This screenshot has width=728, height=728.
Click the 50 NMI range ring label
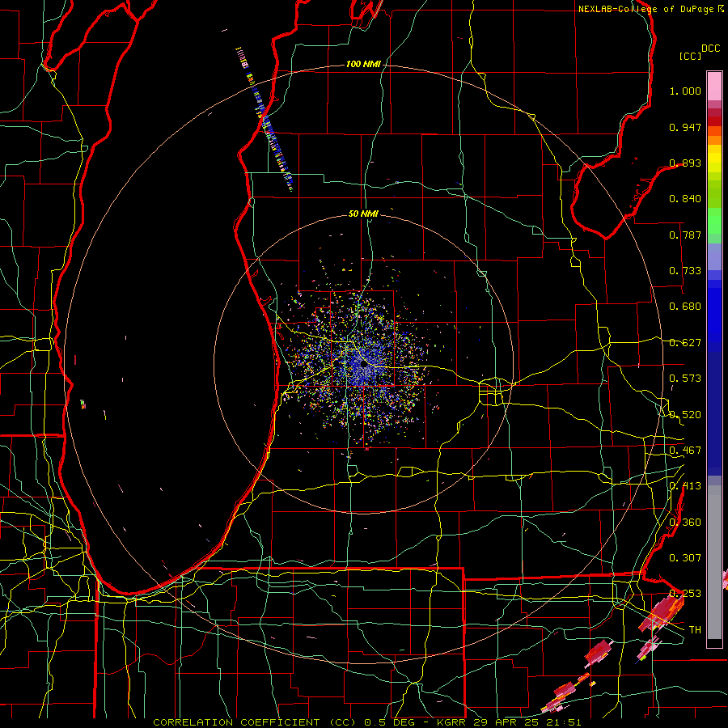click(x=363, y=214)
